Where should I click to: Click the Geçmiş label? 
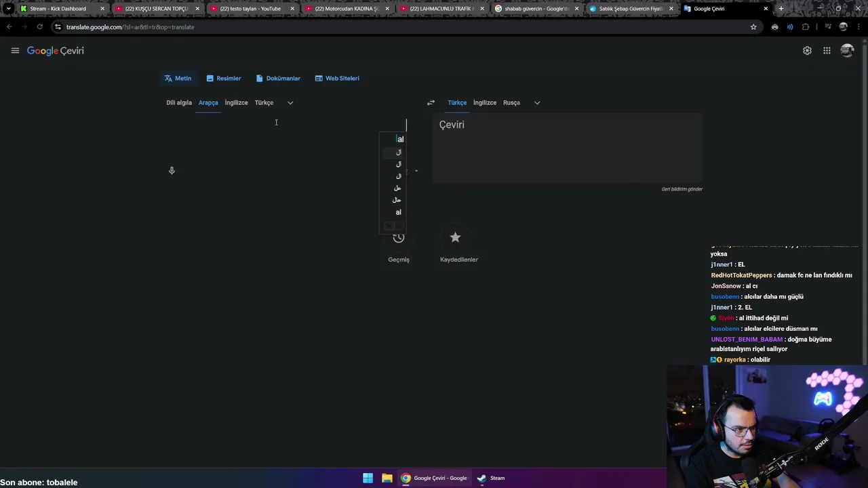(399, 260)
